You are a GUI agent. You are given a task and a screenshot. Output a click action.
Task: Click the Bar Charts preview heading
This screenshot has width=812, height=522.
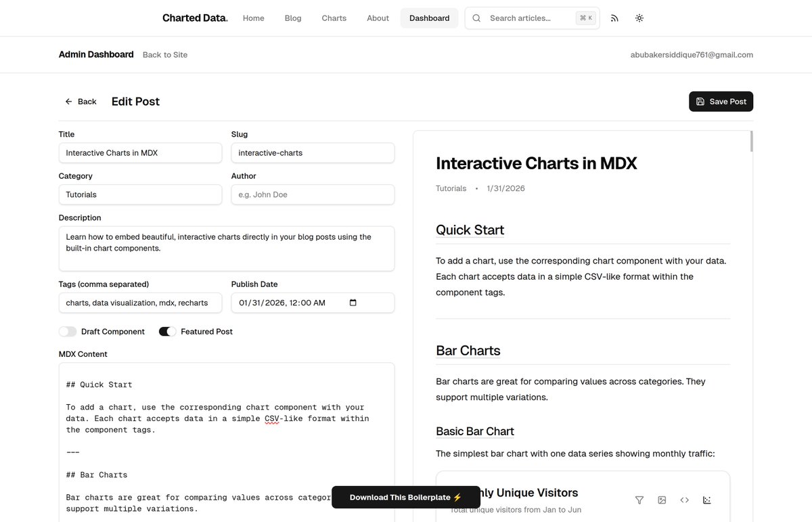[x=468, y=351]
